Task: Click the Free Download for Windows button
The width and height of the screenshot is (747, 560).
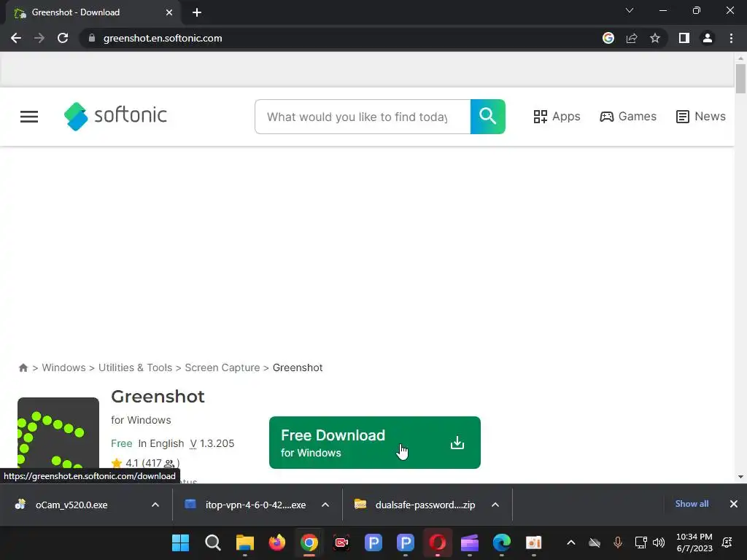Action: click(x=375, y=443)
